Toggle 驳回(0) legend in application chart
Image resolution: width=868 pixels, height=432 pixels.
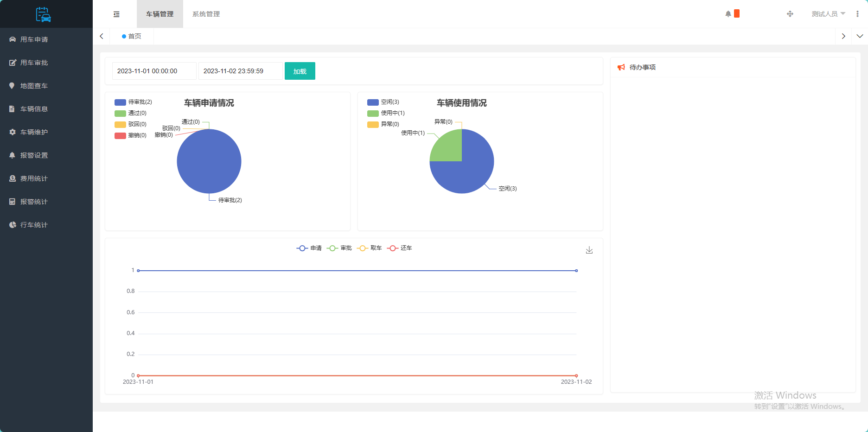pyautogui.click(x=130, y=124)
